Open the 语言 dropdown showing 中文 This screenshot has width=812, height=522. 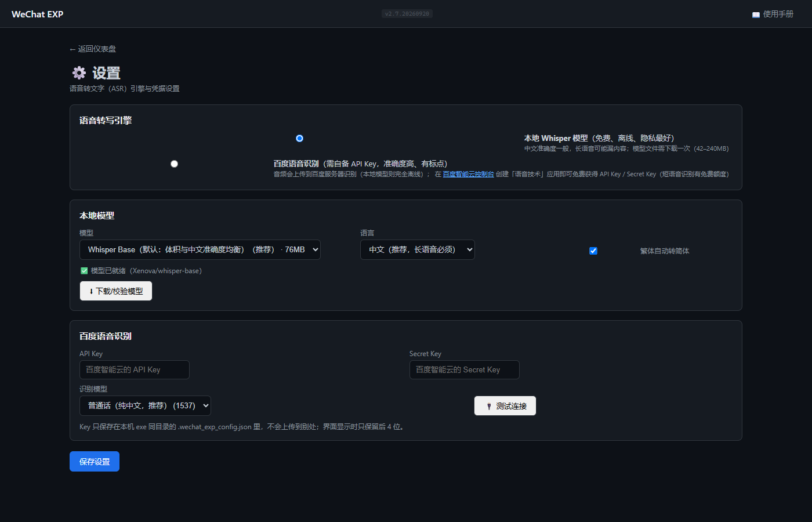418,249
